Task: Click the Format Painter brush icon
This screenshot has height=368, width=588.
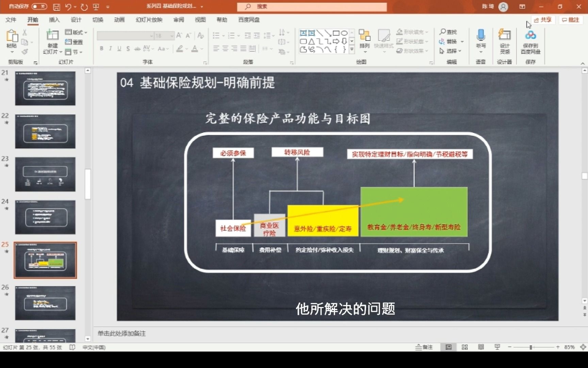Action: click(24, 52)
